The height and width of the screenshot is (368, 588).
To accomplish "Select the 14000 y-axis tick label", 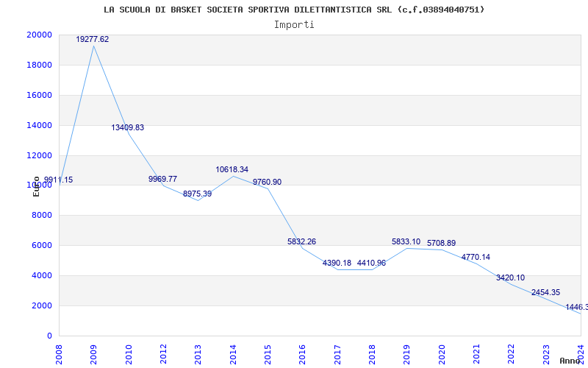I will click(x=40, y=125).
